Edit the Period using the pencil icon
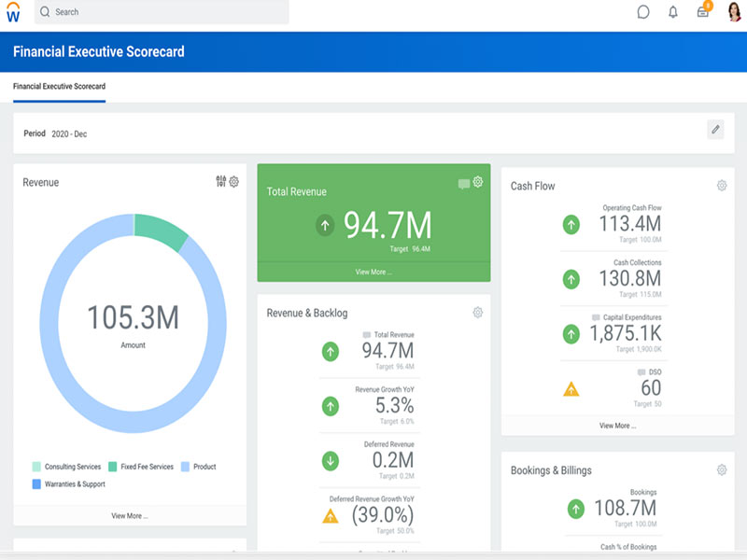The image size is (747, 560). click(713, 129)
